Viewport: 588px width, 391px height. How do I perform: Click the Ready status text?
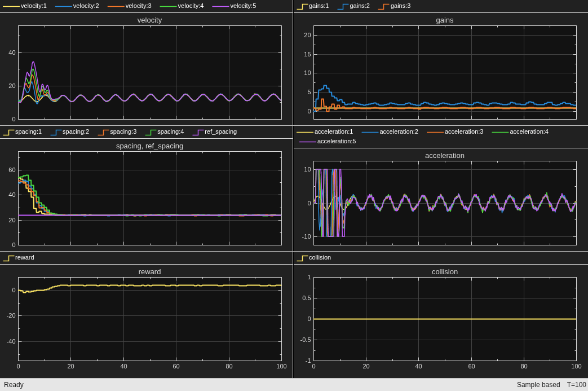point(14,385)
